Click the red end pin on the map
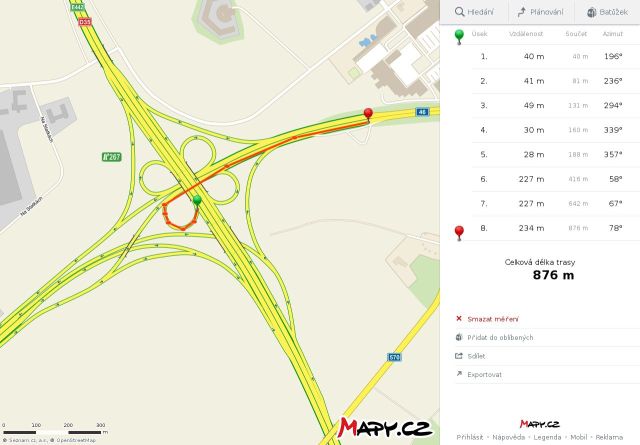Image resolution: width=640 pixels, height=445 pixels. click(368, 114)
